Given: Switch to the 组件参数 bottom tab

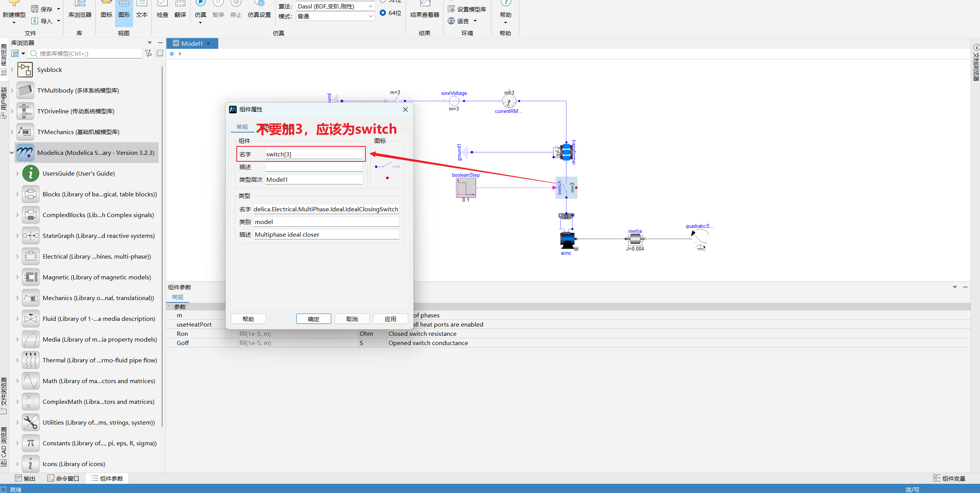Looking at the screenshot, I should tap(107, 478).
